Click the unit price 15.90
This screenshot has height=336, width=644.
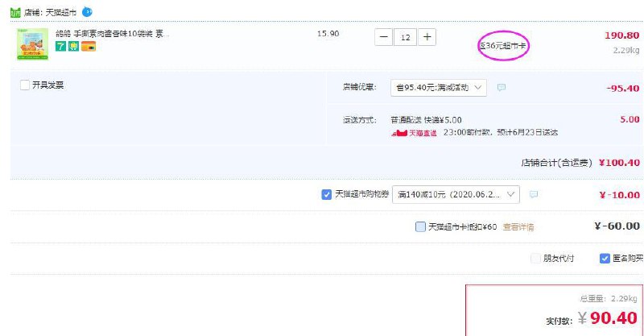[x=328, y=34]
